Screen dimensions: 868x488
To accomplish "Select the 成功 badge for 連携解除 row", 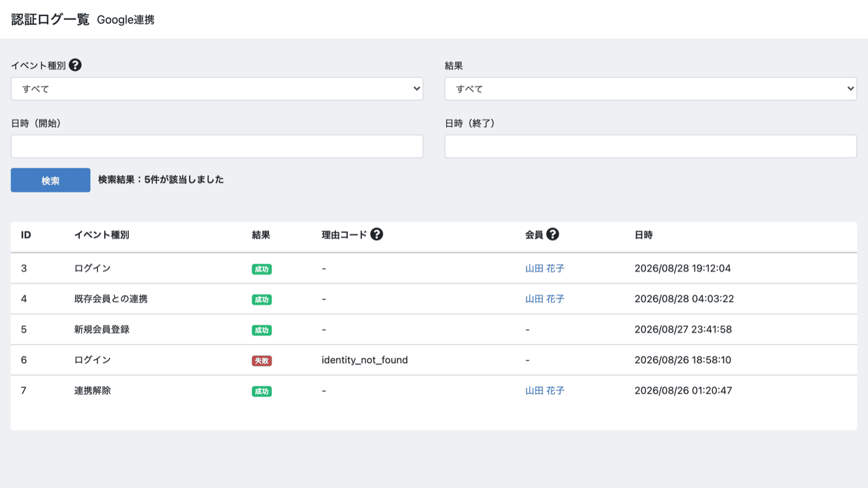I will (262, 391).
